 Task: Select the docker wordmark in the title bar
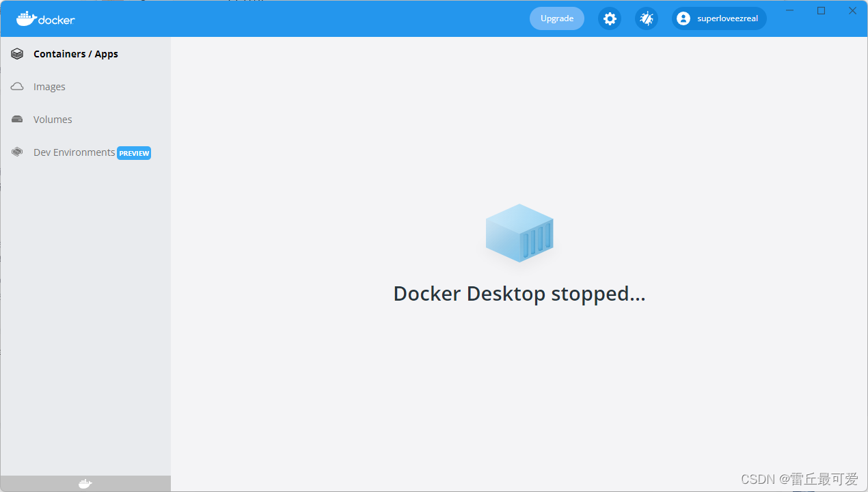pos(55,20)
